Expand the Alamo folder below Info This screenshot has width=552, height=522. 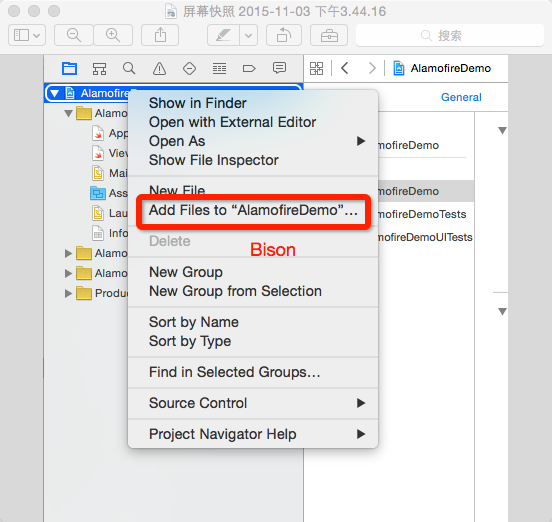pos(68,253)
